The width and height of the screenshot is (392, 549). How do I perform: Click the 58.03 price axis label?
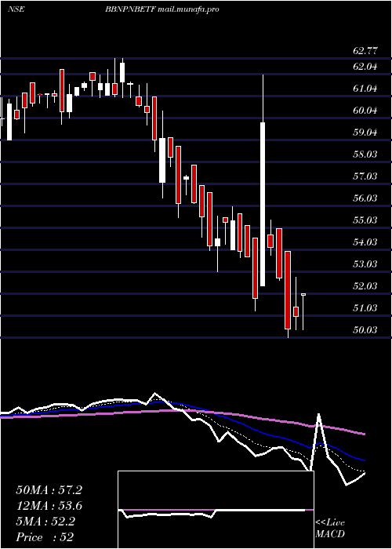coord(365,154)
